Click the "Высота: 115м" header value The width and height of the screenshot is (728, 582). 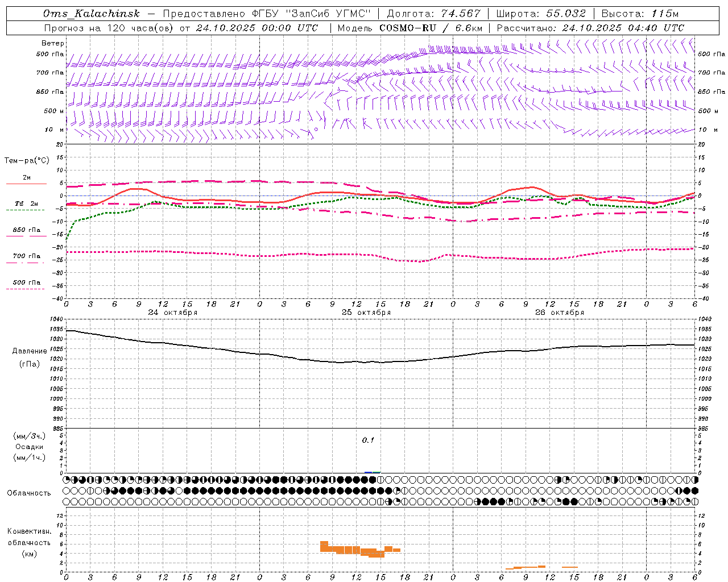[640, 14]
